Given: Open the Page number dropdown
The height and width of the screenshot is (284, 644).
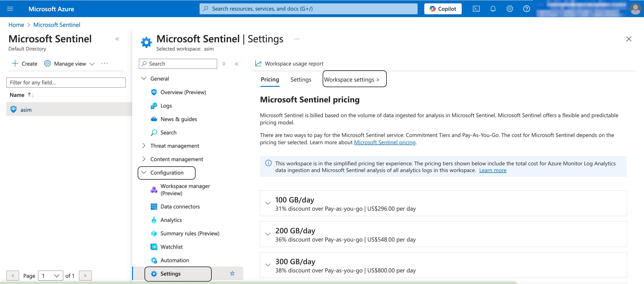Looking at the screenshot, I should (50, 275).
